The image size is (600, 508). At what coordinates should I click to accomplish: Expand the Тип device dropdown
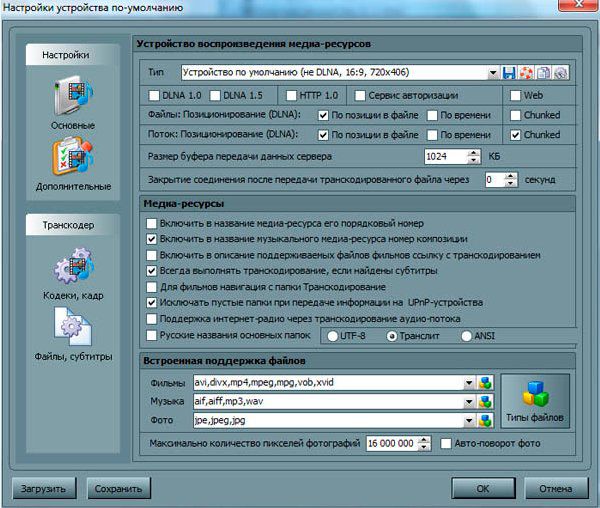tap(493, 73)
